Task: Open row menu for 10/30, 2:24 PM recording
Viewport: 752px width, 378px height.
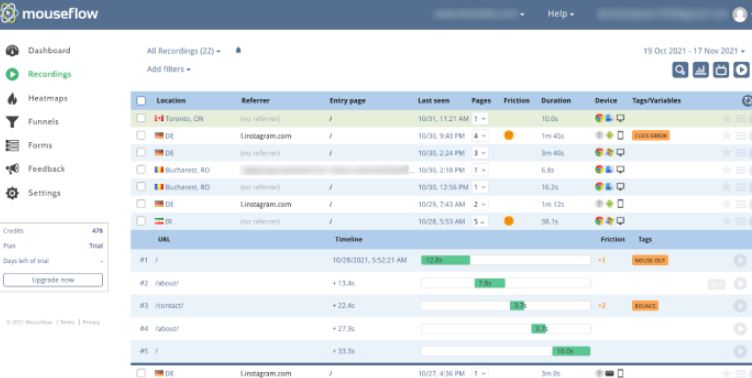Action: [741, 153]
